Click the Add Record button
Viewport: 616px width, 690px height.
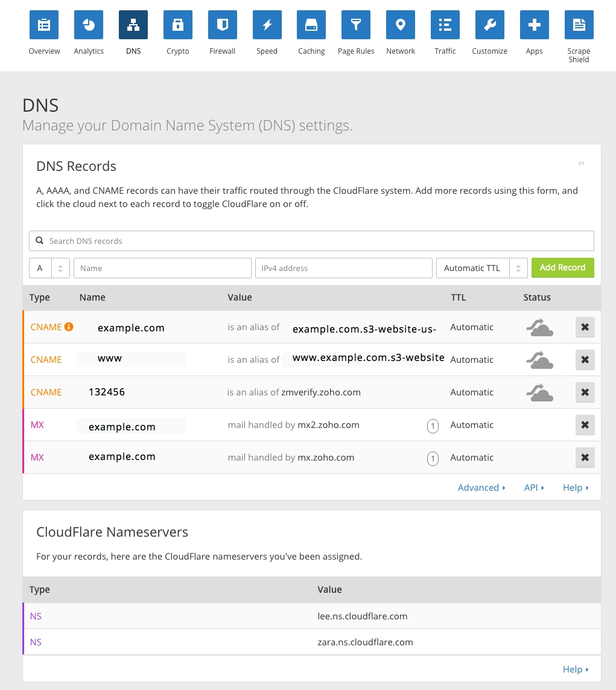562,267
